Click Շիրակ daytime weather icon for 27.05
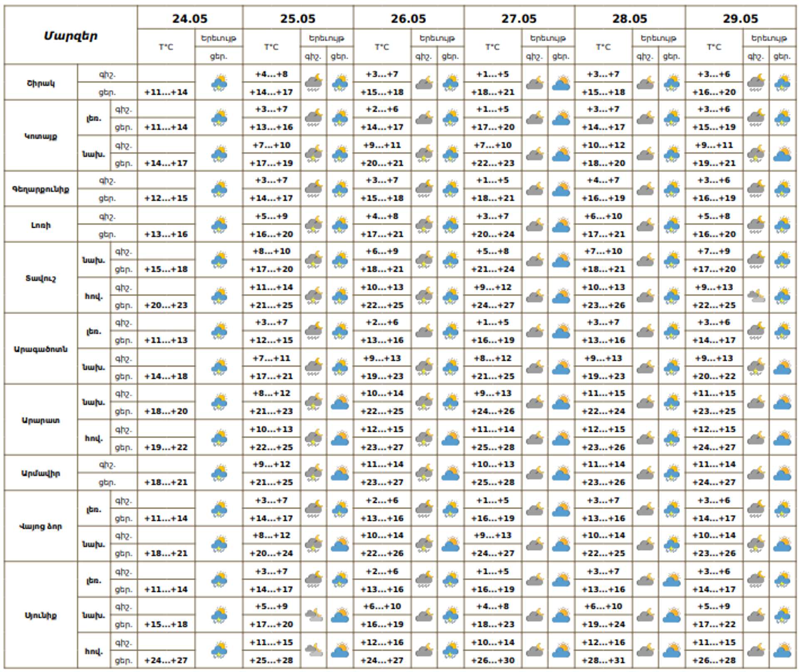The height and width of the screenshot is (672, 799). [561, 83]
